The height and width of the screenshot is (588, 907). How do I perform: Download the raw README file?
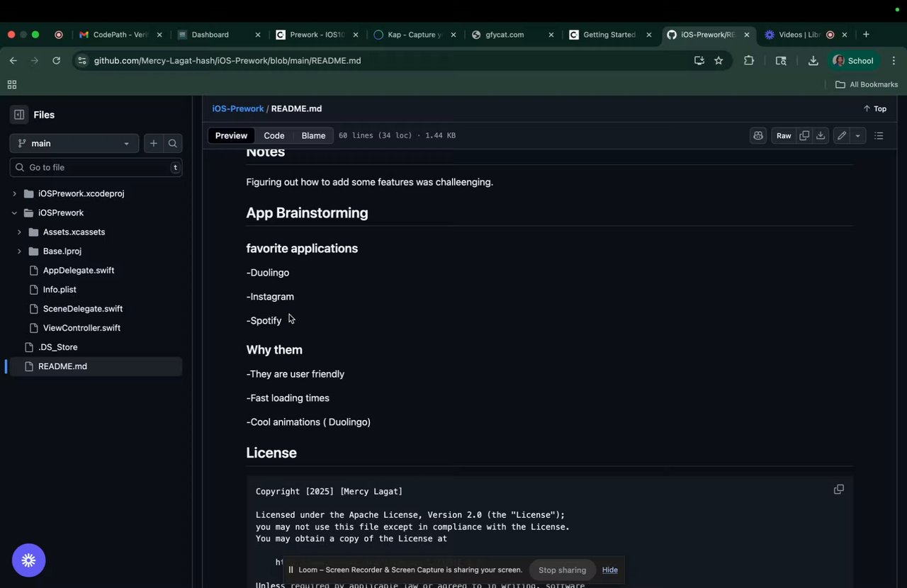(x=821, y=135)
